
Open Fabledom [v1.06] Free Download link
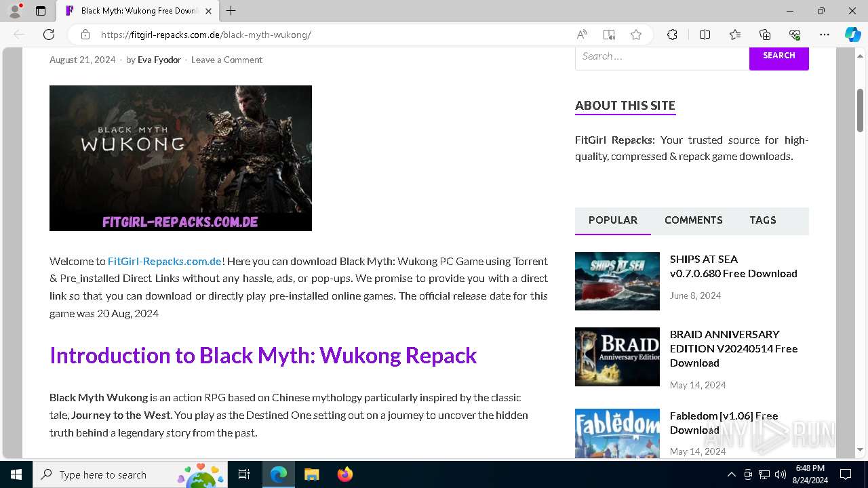[724, 423]
